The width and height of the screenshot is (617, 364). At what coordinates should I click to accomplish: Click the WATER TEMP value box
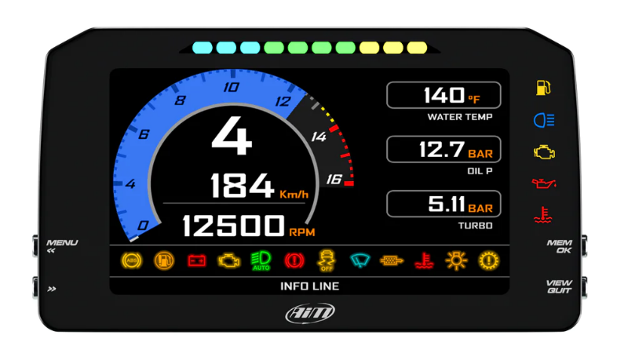pos(444,96)
